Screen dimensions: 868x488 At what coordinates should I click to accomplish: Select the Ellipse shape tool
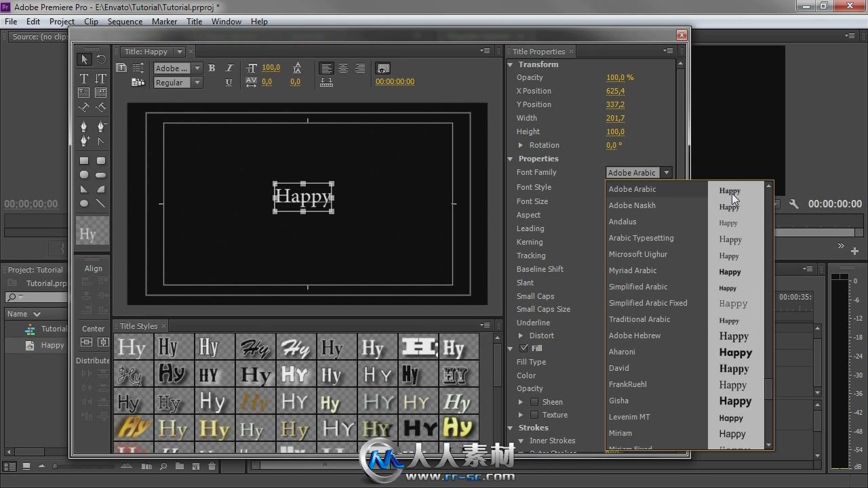[x=84, y=203]
